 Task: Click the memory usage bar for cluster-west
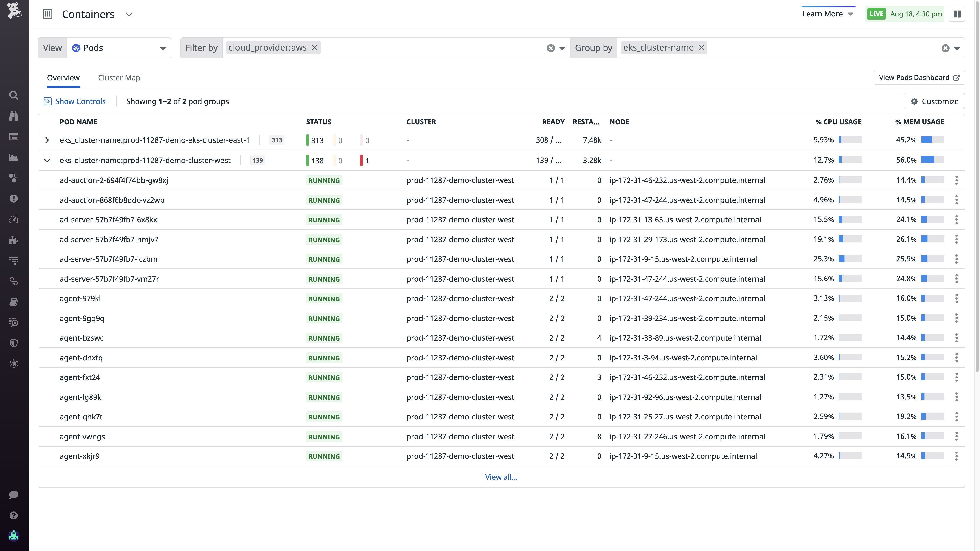point(933,160)
